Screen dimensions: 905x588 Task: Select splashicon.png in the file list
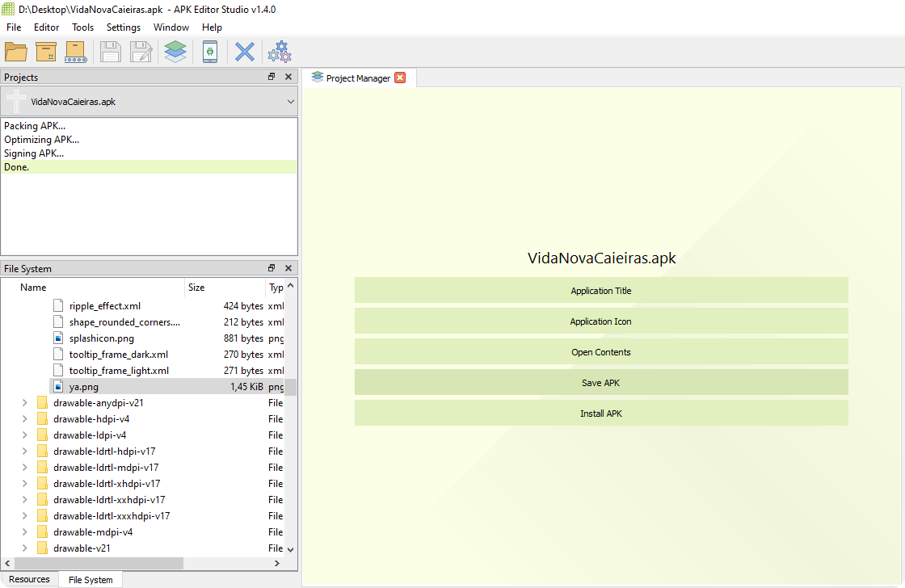point(102,338)
